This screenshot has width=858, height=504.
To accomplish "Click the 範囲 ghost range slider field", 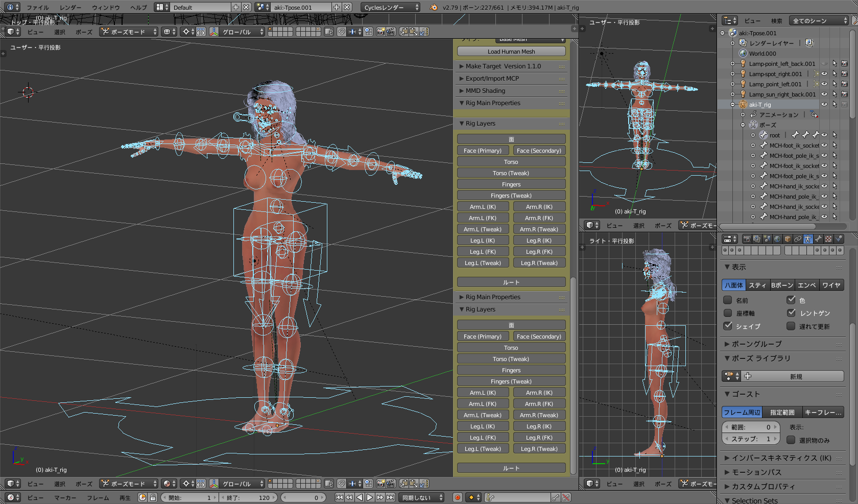I will (751, 427).
